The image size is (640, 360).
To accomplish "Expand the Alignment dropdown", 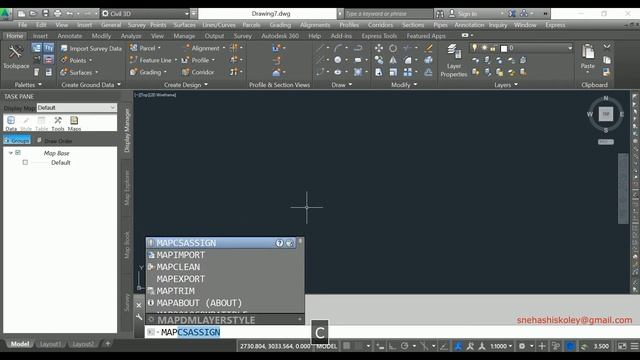I will tap(224, 48).
